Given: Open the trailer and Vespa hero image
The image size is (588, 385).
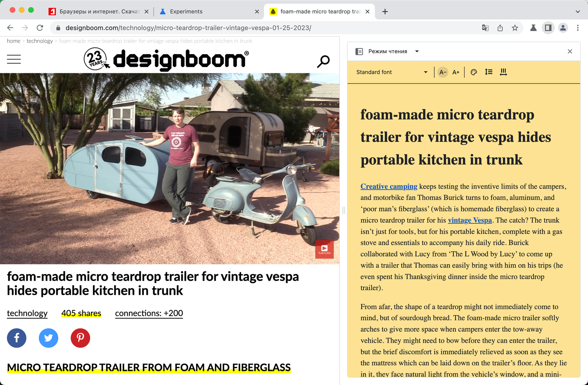Looking at the screenshot, I should tap(170, 168).
